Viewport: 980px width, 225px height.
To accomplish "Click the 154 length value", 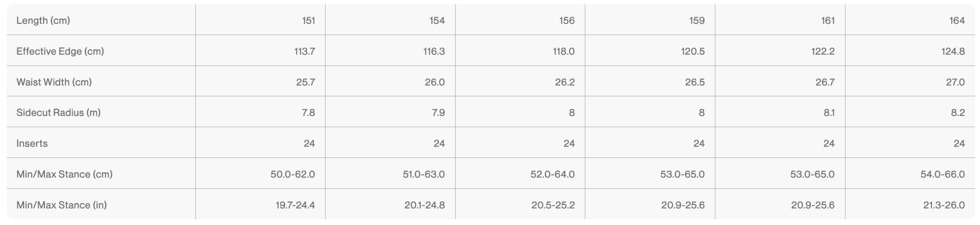I will tap(437, 21).
